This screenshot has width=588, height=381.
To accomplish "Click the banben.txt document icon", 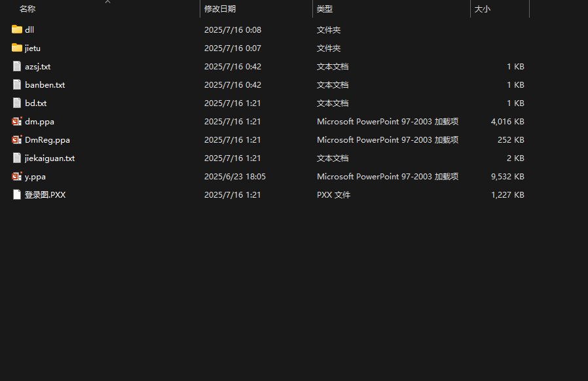I will pyautogui.click(x=17, y=84).
